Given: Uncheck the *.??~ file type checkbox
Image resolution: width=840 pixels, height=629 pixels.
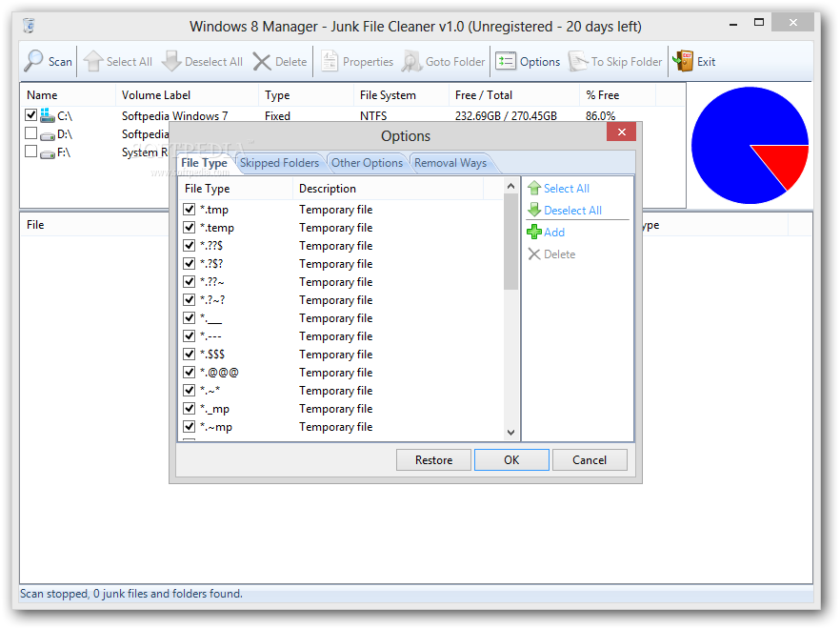Looking at the screenshot, I should 190,281.
